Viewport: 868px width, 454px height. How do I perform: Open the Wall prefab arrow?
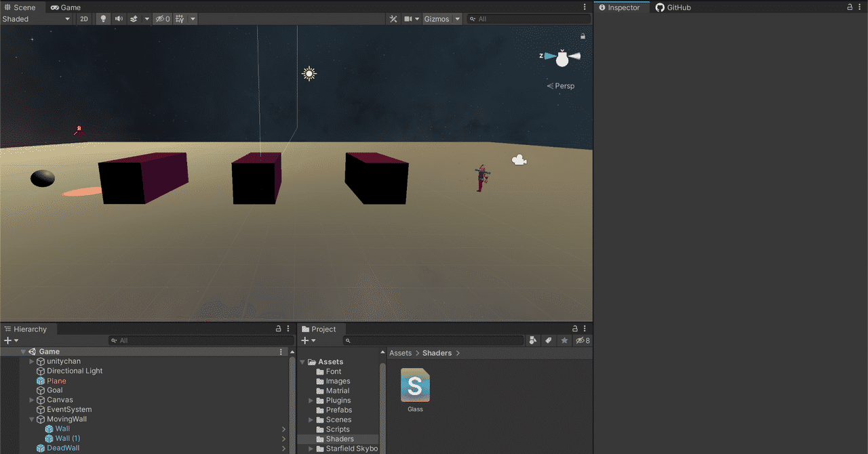[x=283, y=429]
